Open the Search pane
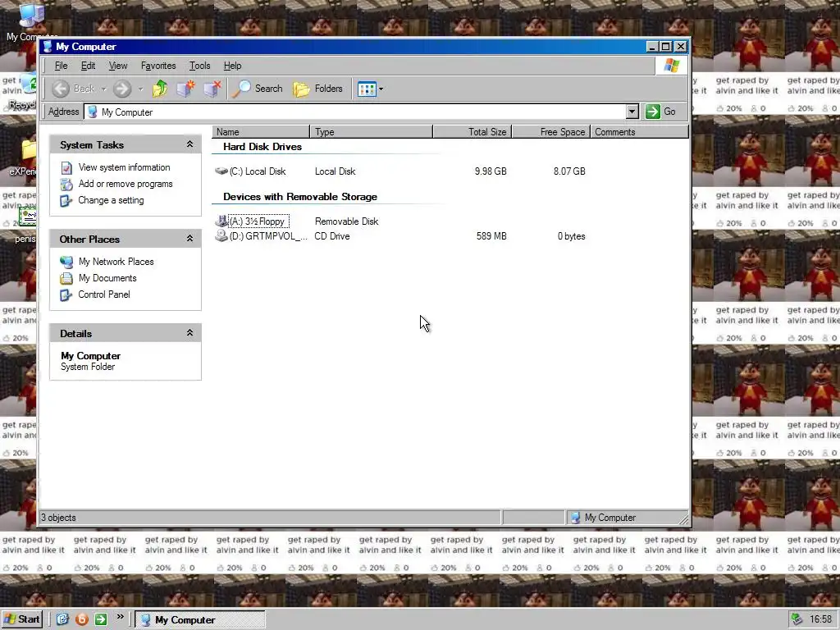The width and height of the screenshot is (840, 630). tap(257, 89)
